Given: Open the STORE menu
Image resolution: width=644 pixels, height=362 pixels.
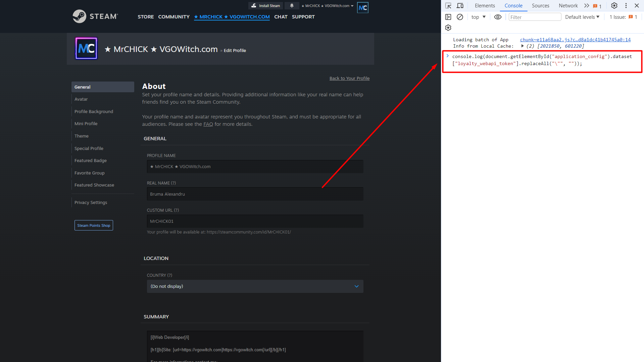Looking at the screenshot, I should pos(146,17).
